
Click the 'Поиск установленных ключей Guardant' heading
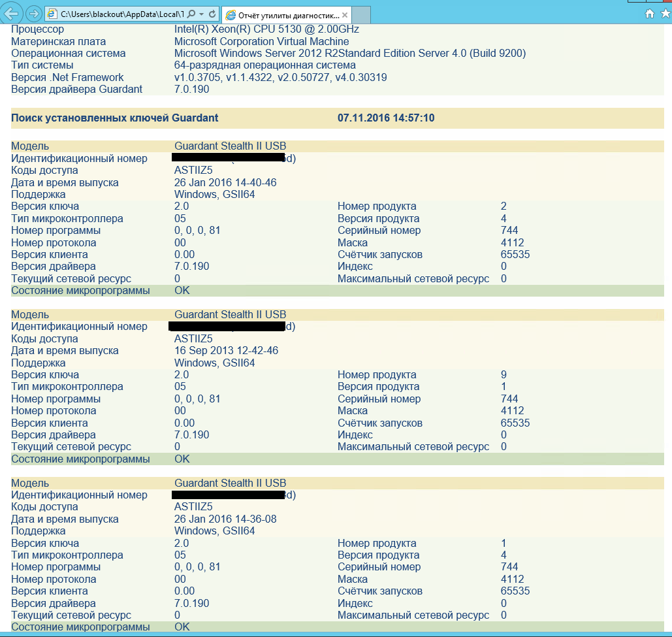point(115,118)
